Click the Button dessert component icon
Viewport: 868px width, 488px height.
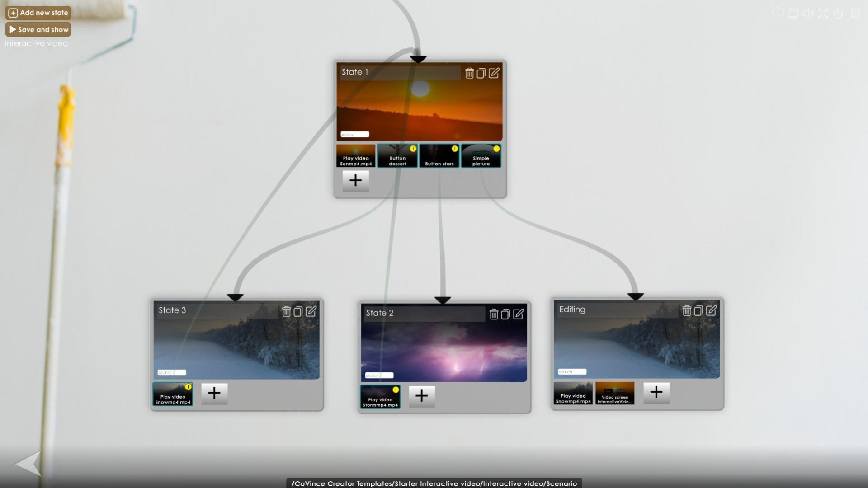[397, 156]
